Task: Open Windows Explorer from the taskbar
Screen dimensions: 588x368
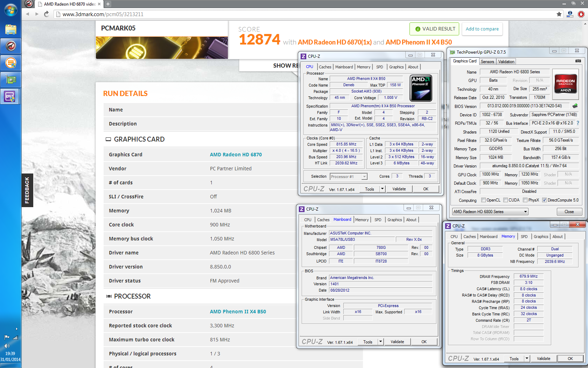Action: pyautogui.click(x=10, y=29)
